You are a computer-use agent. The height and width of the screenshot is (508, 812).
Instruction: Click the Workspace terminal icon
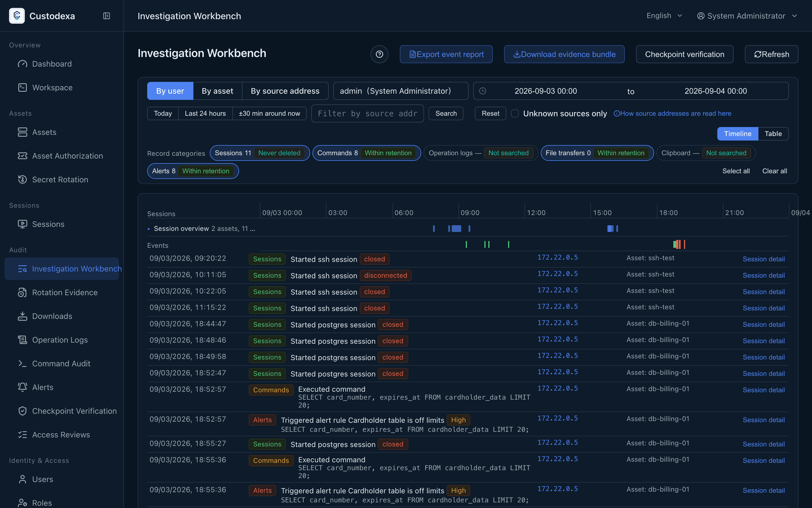click(x=22, y=87)
